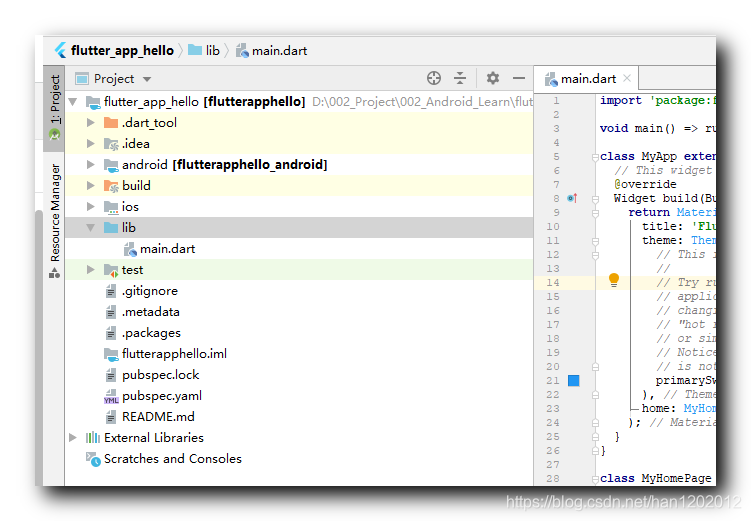Click the locate/scroll-from-source target icon

(434, 78)
